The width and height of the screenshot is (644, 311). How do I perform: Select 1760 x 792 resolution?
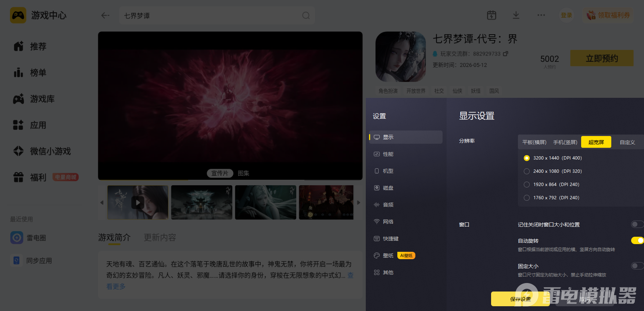[527, 198]
